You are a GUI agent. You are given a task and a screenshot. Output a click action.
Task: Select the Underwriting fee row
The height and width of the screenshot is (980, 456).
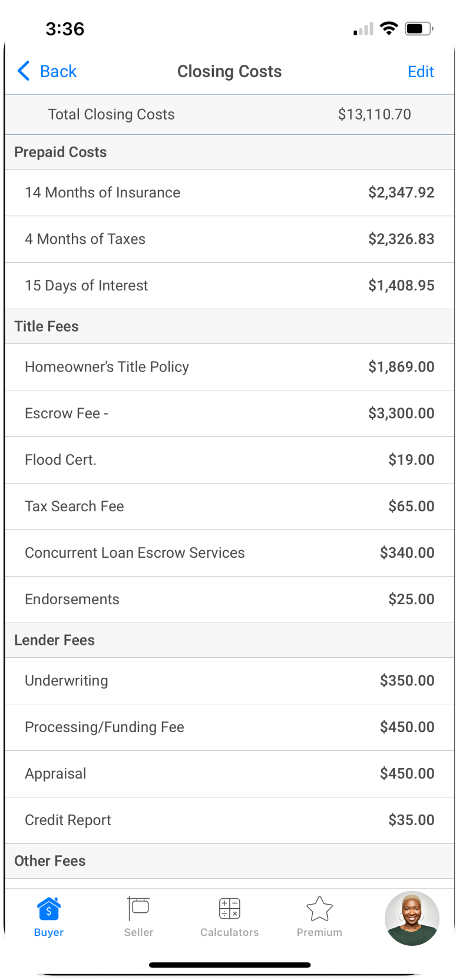(229, 681)
